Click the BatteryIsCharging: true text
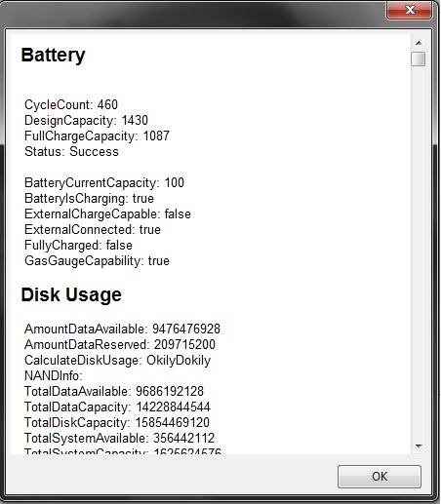This screenshot has width=441, height=504. pos(89,198)
